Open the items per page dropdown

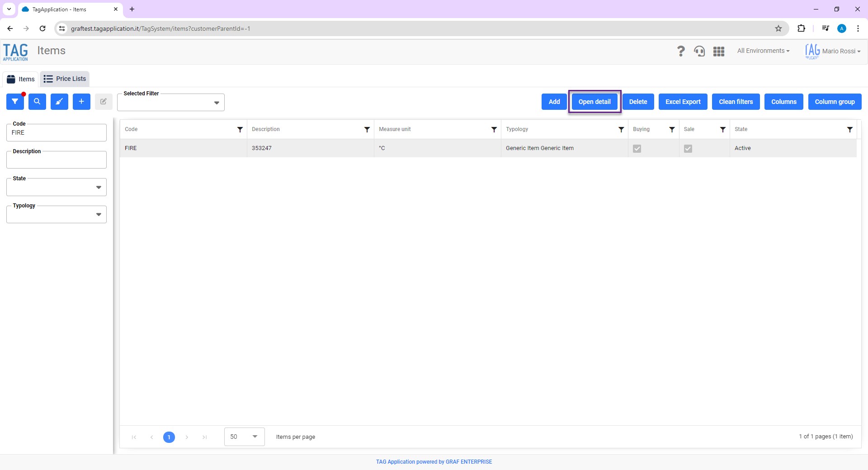pyautogui.click(x=245, y=437)
